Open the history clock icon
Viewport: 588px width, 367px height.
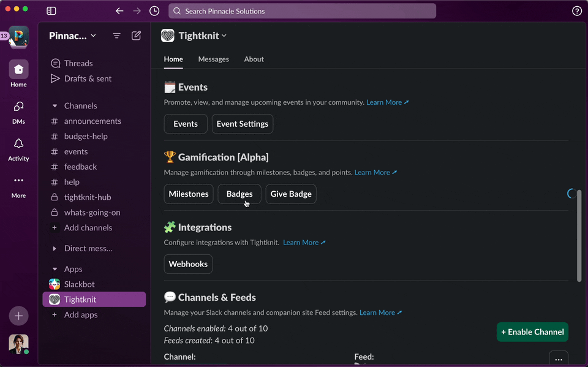(154, 11)
